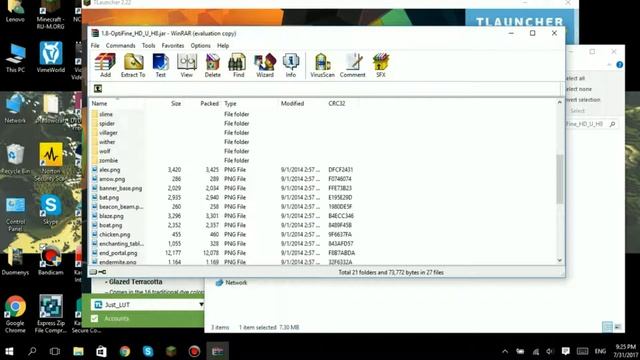
Task: Click the search box in Explorer window
Action: [x=591, y=124]
